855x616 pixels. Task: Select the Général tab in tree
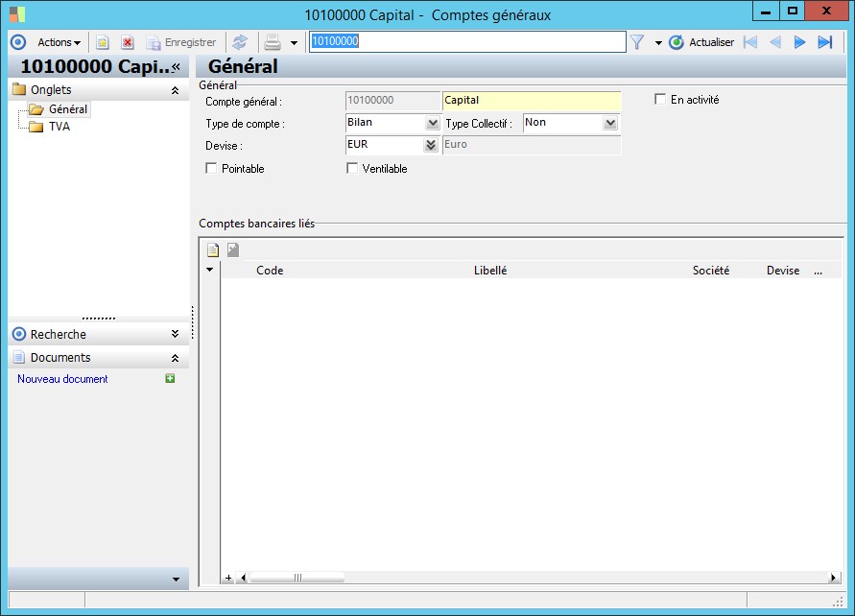click(x=67, y=109)
